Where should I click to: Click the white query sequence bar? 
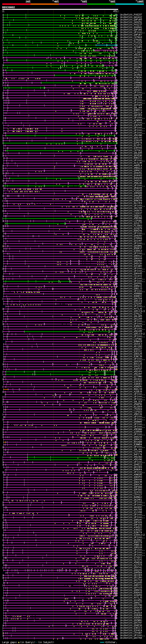[60, 10]
